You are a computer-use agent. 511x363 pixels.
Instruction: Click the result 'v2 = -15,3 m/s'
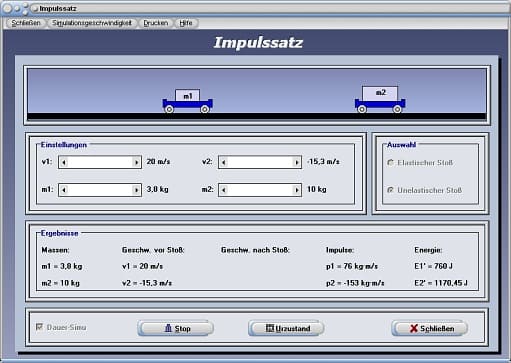(147, 283)
